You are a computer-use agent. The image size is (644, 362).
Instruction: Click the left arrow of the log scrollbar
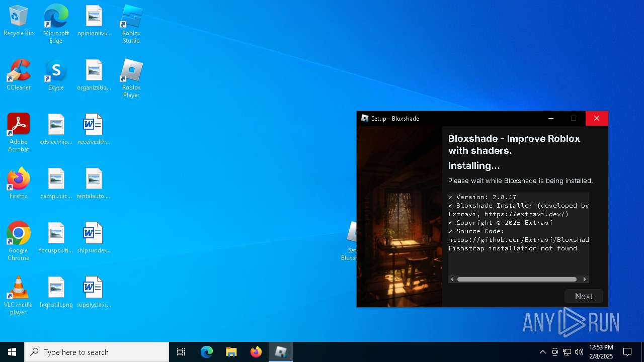point(452,279)
